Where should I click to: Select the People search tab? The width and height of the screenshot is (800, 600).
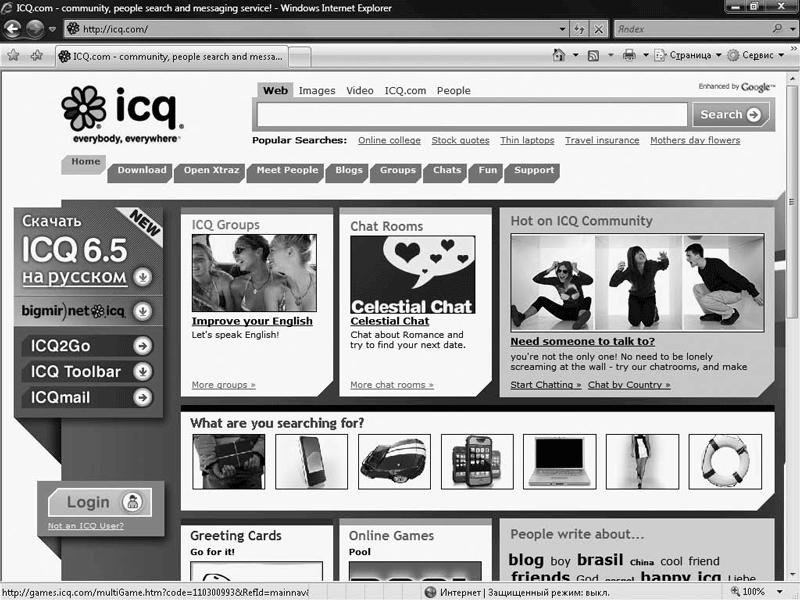[x=454, y=91]
